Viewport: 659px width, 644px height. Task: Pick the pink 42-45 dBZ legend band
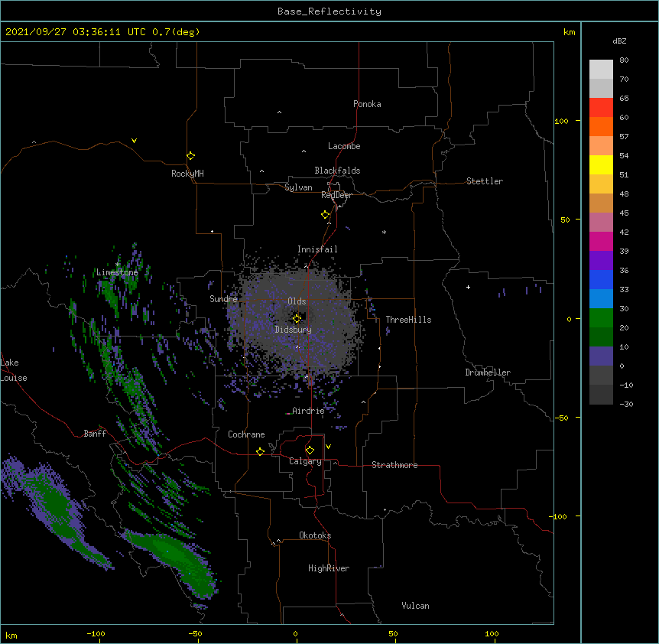click(601, 223)
